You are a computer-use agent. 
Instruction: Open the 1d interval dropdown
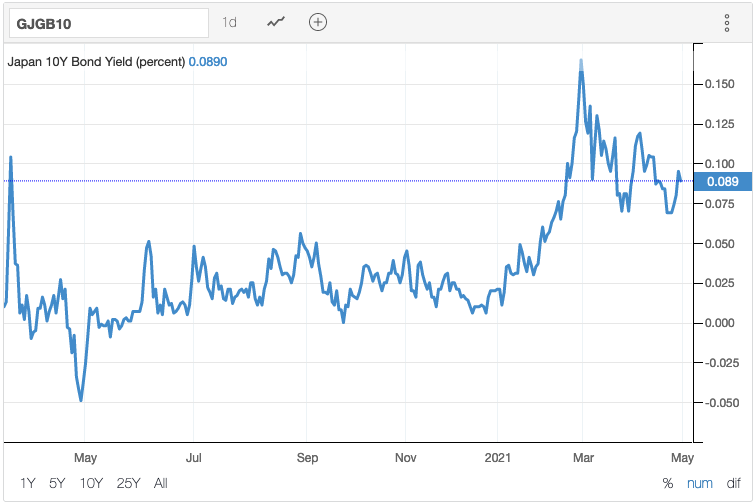click(x=230, y=22)
